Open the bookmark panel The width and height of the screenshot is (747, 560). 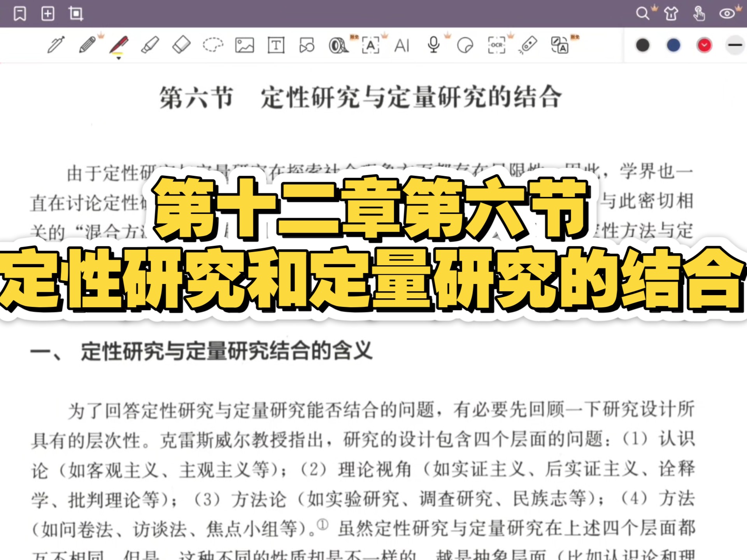click(x=20, y=14)
